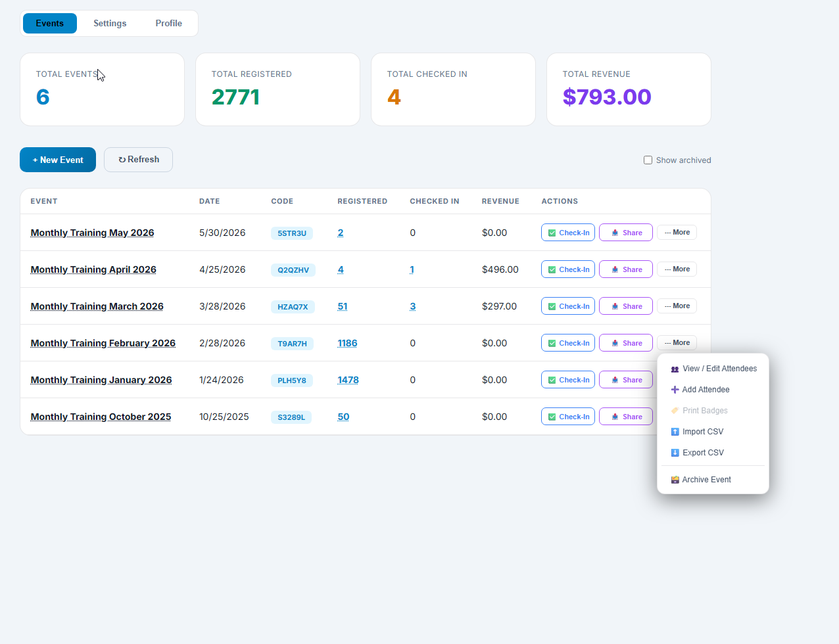Click event code PLH5Y8 badge
Image resolution: width=839 pixels, height=644 pixels.
pyautogui.click(x=292, y=380)
